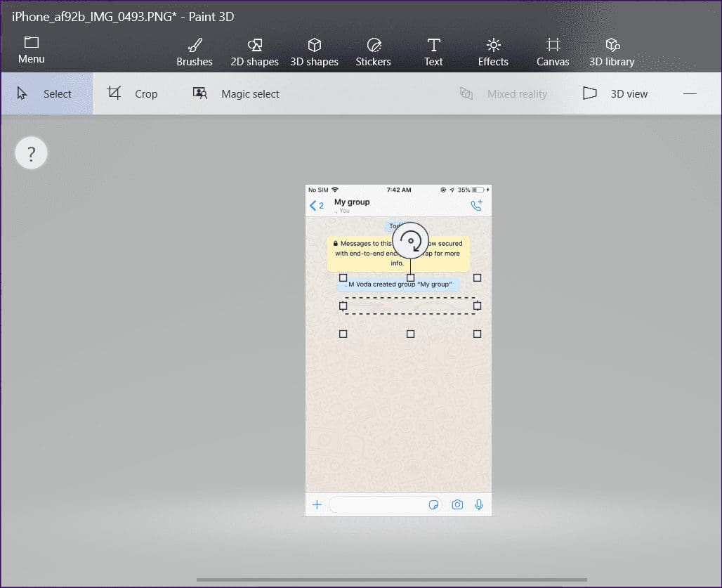Activate Magic select
The image size is (722, 588).
(236, 93)
